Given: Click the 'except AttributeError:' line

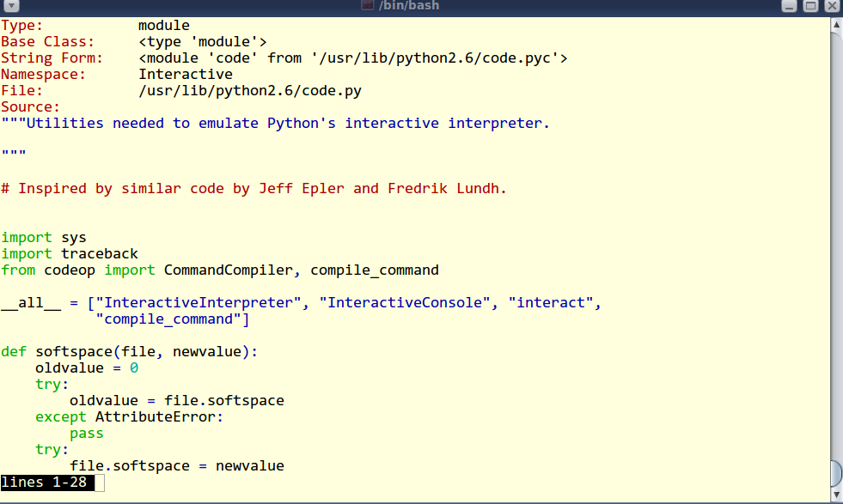Looking at the screenshot, I should pos(129,417).
